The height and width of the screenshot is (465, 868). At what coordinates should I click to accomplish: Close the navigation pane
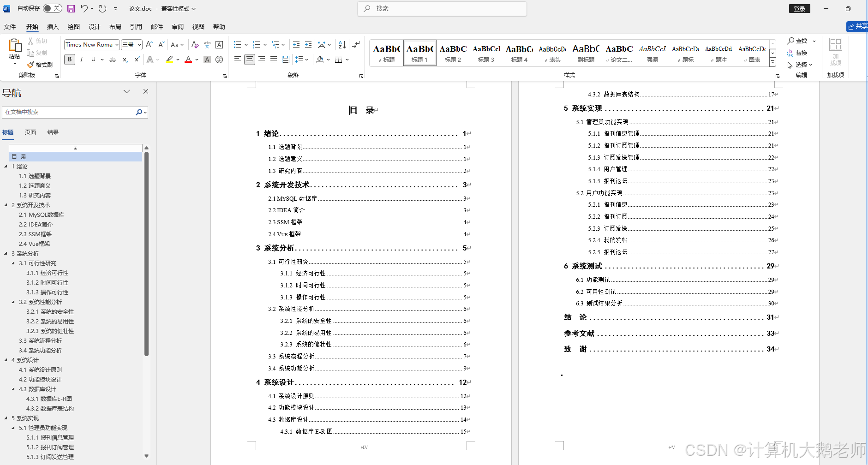tap(146, 91)
